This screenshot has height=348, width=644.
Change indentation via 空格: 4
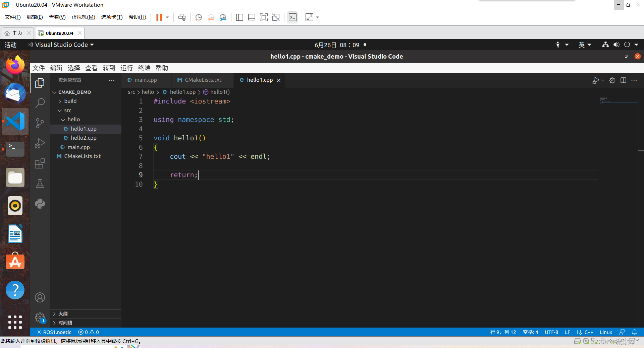coord(531,332)
